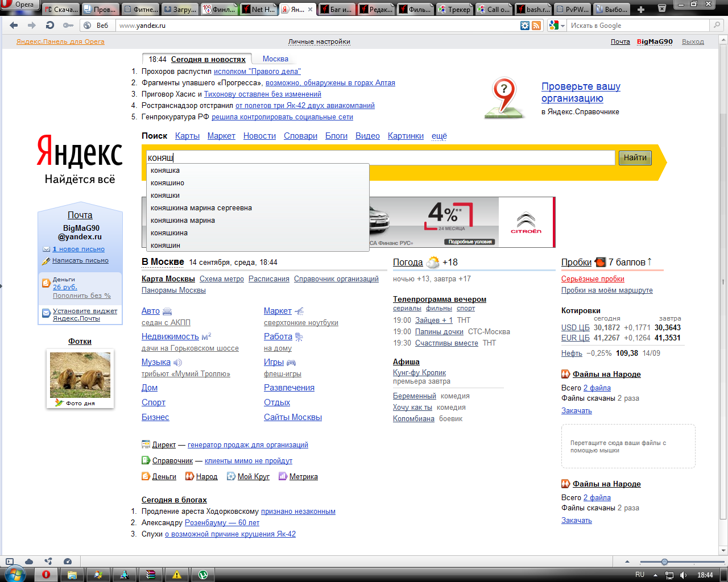The width and height of the screenshot is (728, 582).
Task: Click the RSS feed icon in address bar
Action: (536, 26)
